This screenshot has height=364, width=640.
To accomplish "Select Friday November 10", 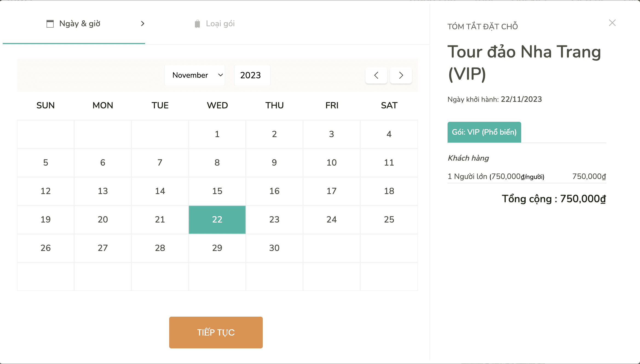I will [331, 163].
